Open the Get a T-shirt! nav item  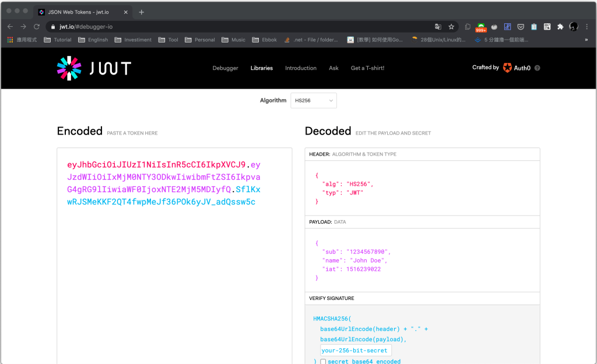(x=367, y=68)
